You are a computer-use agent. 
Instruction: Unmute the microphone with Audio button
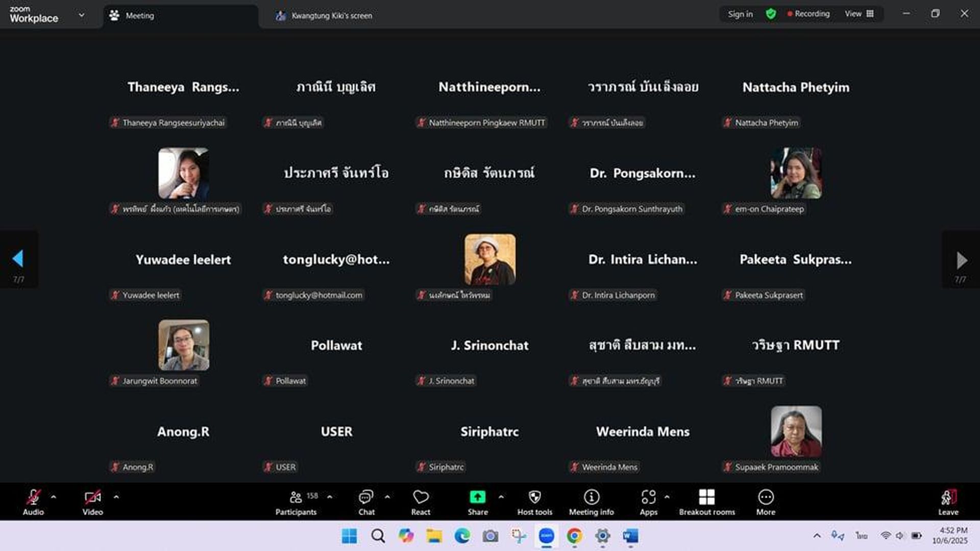(x=33, y=502)
